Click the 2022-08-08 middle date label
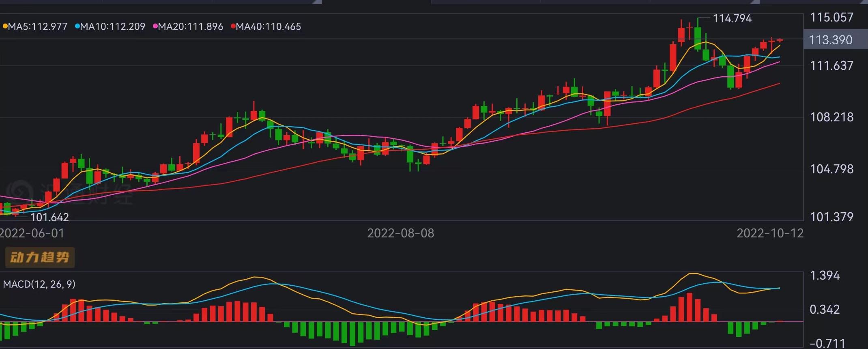 (x=400, y=233)
